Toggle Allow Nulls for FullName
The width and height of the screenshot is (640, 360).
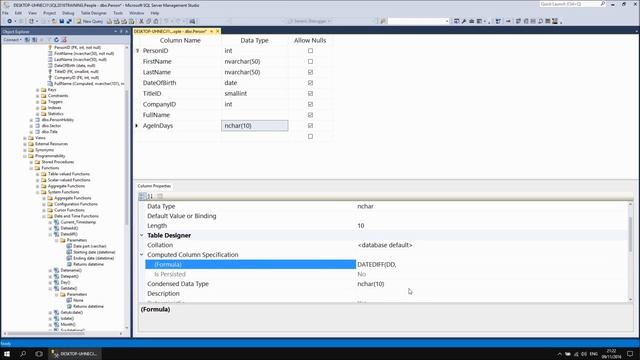(310, 115)
